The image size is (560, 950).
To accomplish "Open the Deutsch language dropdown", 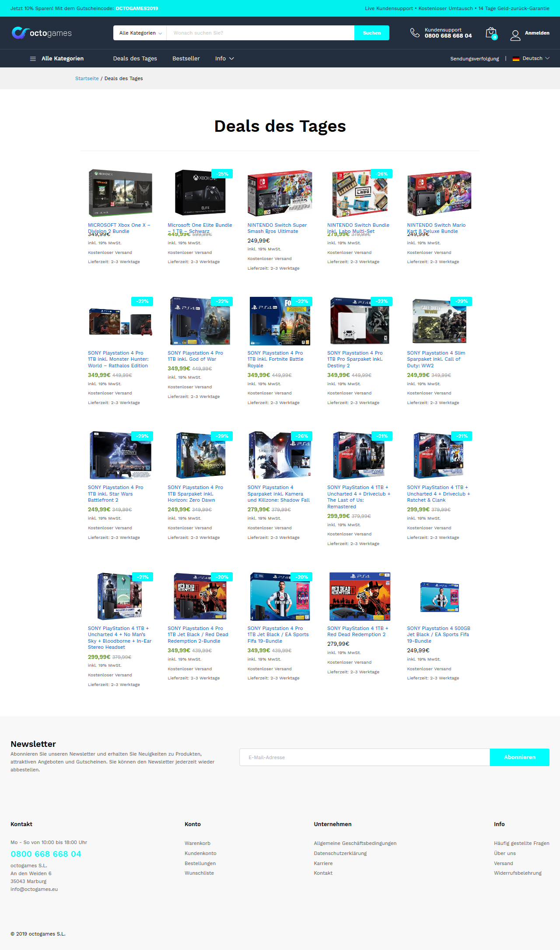I will 535,59.
